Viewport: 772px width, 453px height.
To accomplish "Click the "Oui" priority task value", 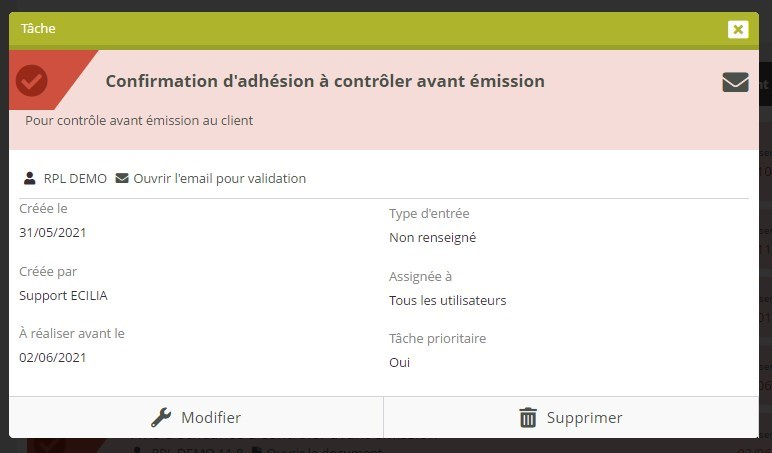I will tap(400, 362).
